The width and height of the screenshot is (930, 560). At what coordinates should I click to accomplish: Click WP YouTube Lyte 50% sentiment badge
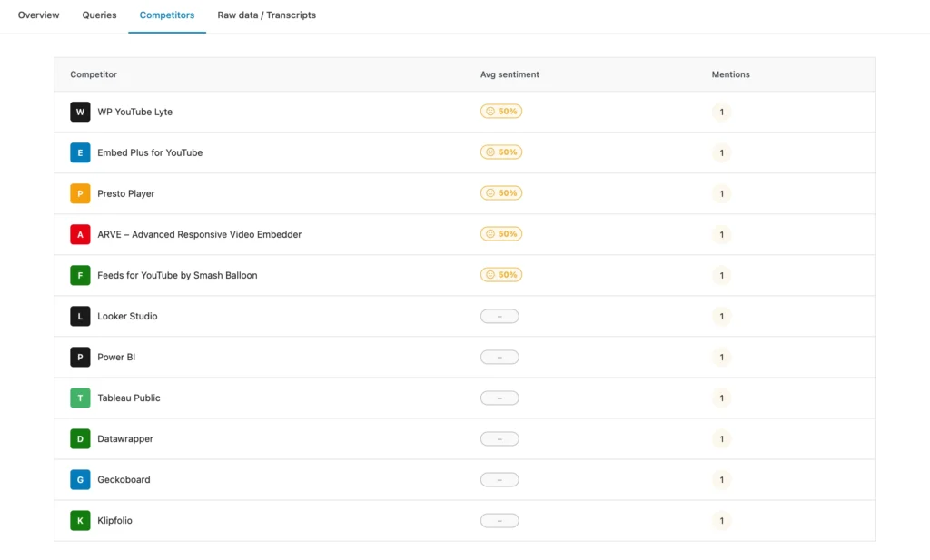pyautogui.click(x=501, y=112)
